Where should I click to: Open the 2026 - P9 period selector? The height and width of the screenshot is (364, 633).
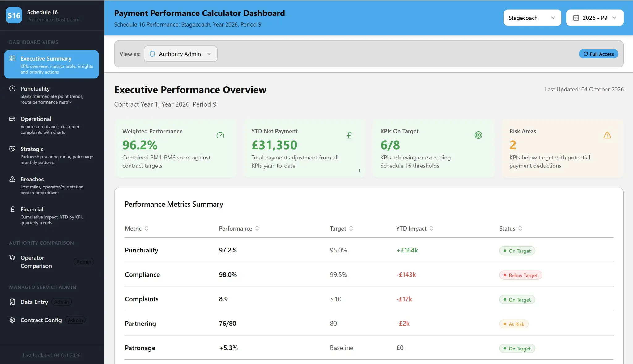[x=595, y=18]
